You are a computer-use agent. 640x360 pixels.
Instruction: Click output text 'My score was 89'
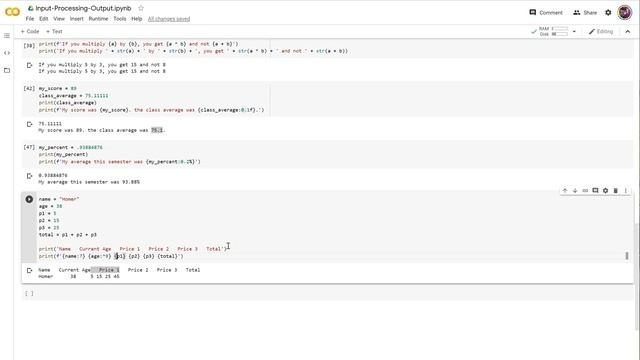click(x=60, y=131)
